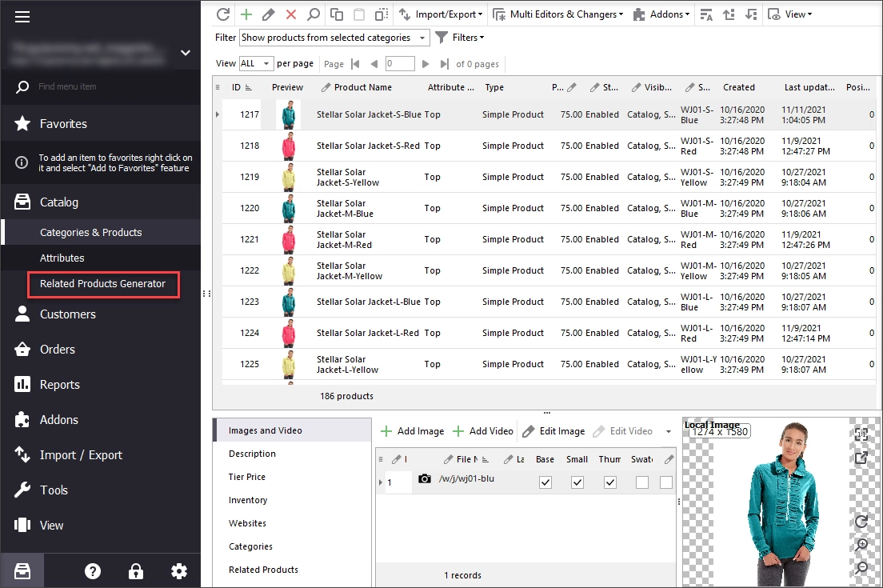
Task: Switch to Related Products tab
Action: coord(264,570)
